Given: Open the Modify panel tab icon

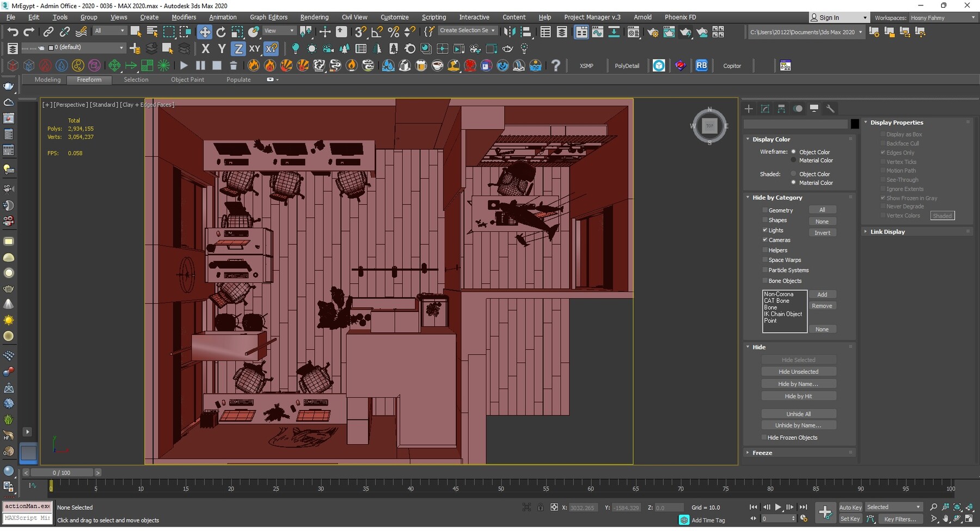Looking at the screenshot, I should tap(765, 109).
